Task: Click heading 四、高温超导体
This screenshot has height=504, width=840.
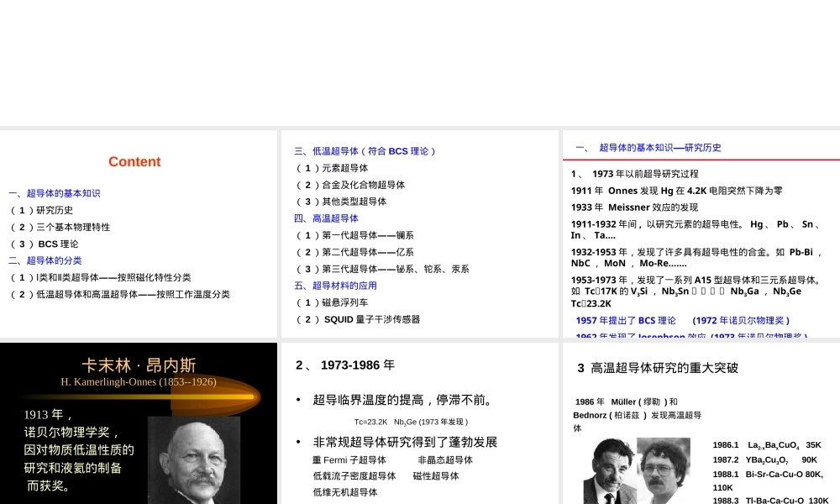Action: point(326,218)
